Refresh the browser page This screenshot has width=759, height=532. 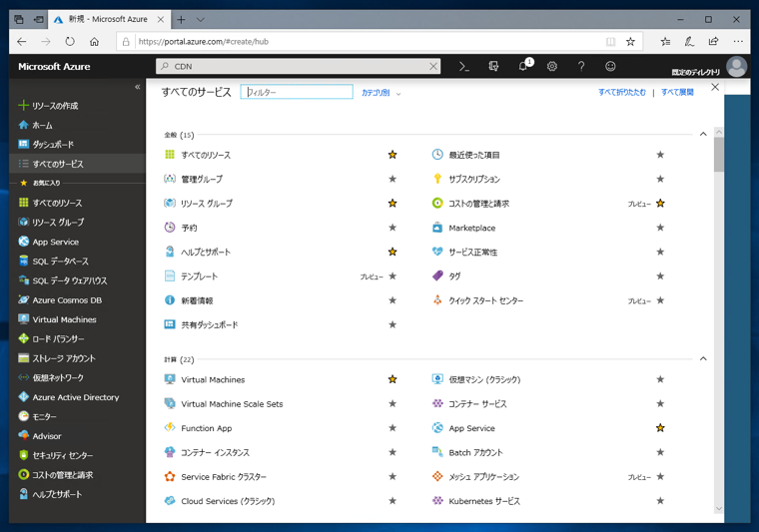pos(70,42)
